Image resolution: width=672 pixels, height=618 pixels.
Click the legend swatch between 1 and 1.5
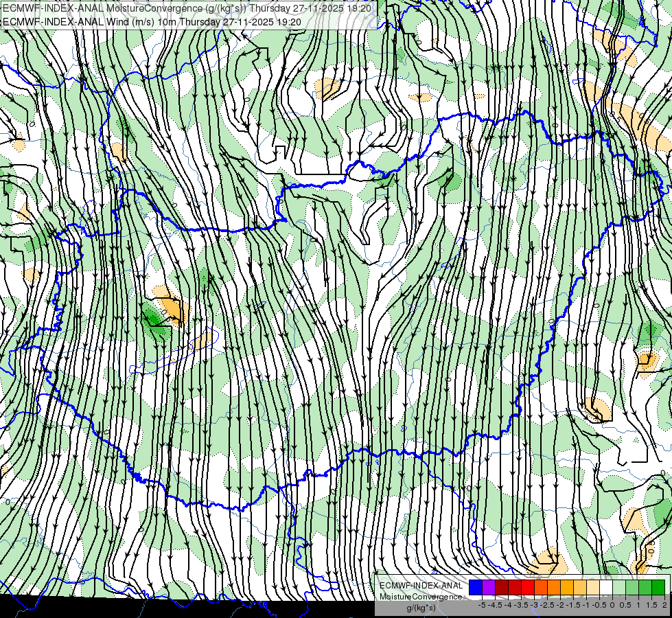tap(645, 588)
